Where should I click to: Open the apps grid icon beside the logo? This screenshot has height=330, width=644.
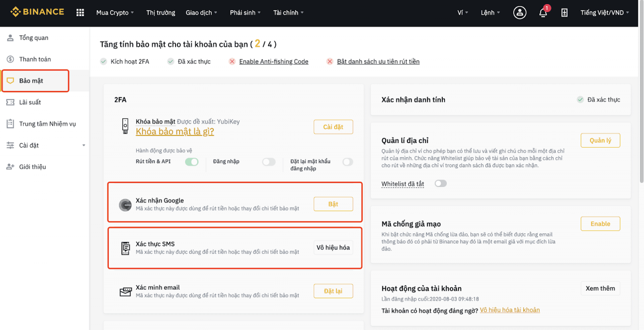[x=79, y=12]
